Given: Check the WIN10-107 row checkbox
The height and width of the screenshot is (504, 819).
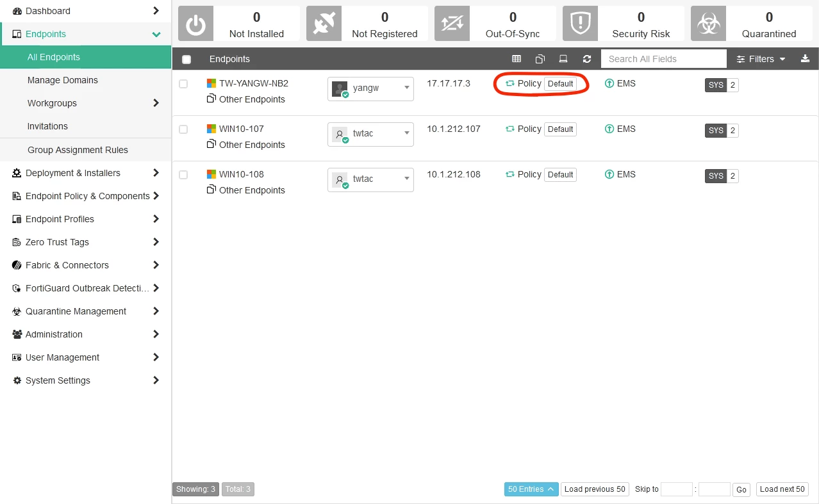Looking at the screenshot, I should (x=183, y=129).
